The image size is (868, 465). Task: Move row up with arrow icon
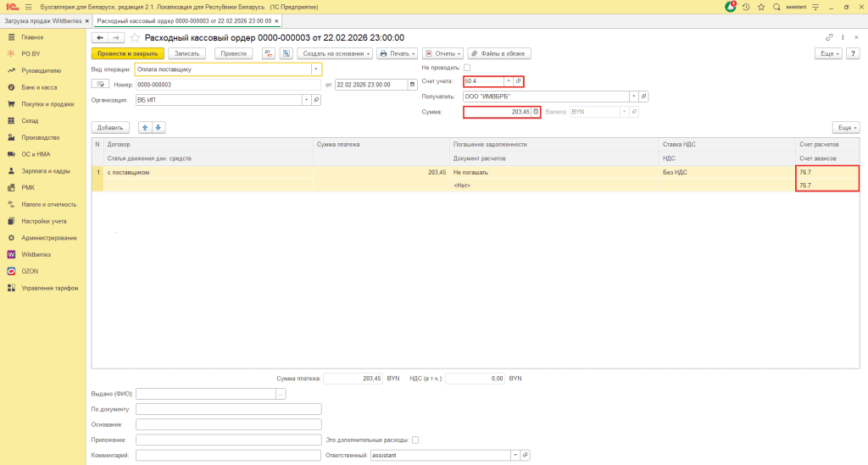click(x=144, y=127)
